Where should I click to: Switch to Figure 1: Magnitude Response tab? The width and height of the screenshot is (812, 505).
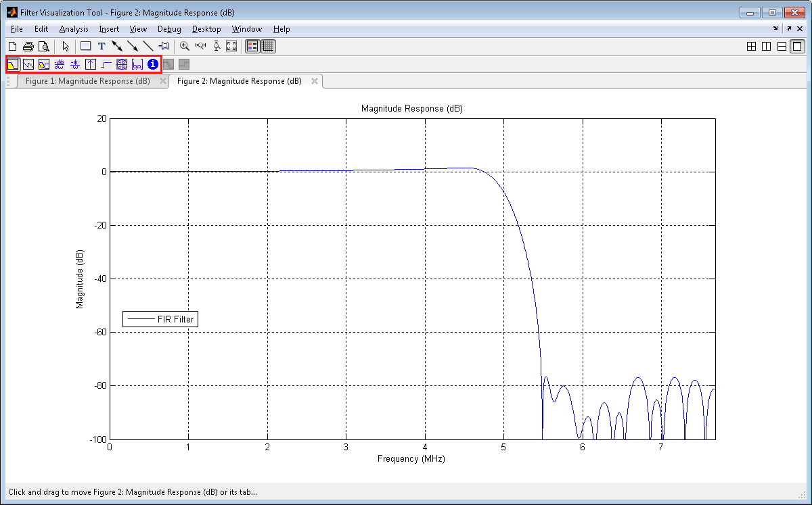click(x=88, y=81)
